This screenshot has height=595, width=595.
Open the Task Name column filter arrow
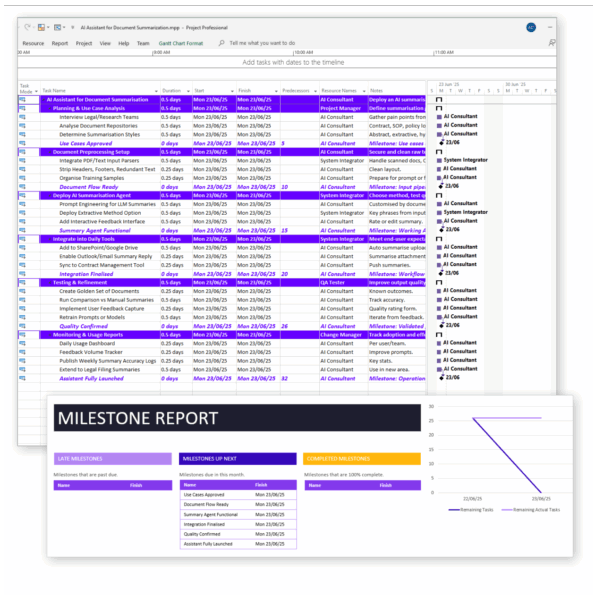click(156, 91)
